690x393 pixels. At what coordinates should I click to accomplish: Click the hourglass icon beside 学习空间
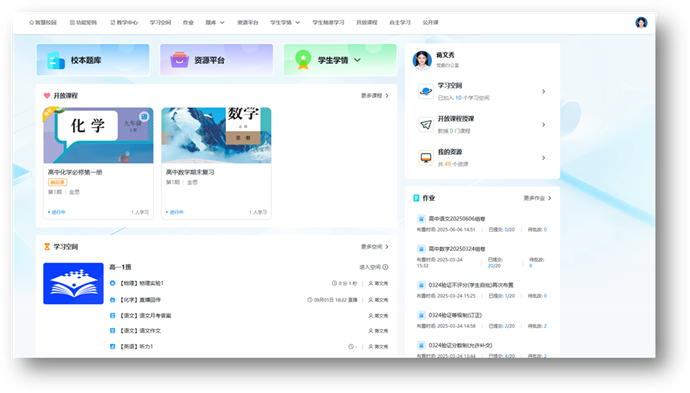pyautogui.click(x=47, y=247)
